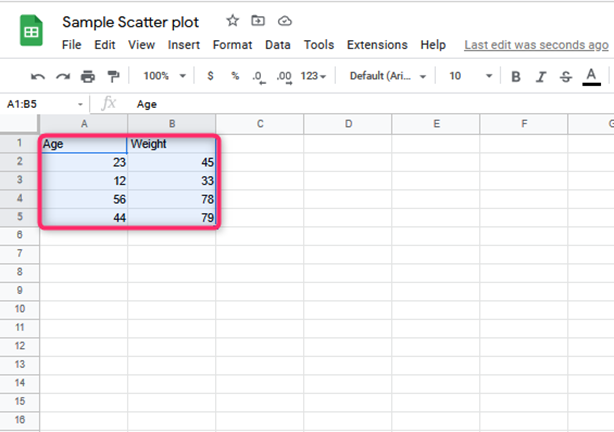Image resolution: width=614 pixels, height=432 pixels.
Task: Toggle strikethrough formatting
Action: point(566,77)
